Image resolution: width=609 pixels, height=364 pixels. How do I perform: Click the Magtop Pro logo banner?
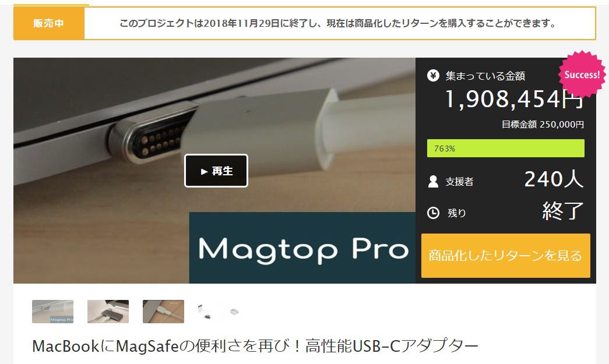tap(302, 248)
